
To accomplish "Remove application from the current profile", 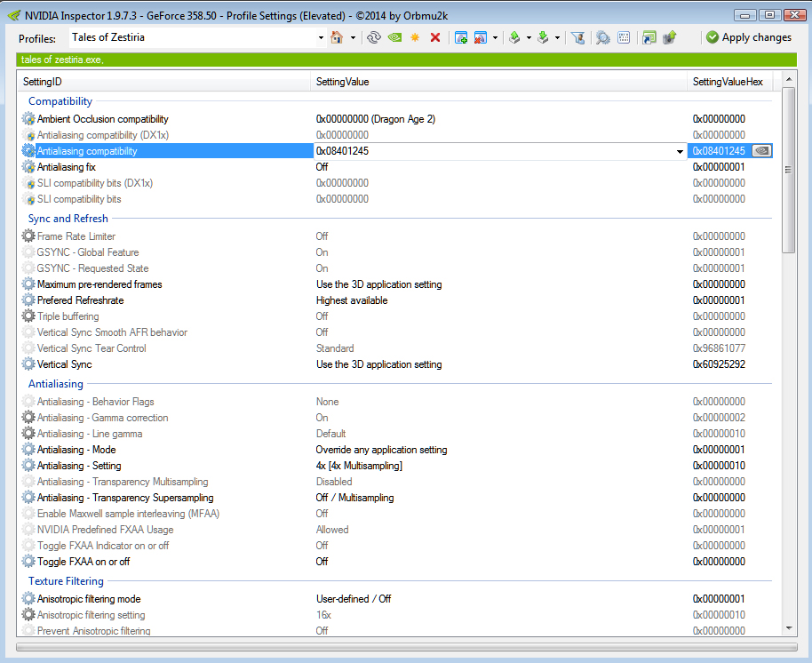I will tap(480, 37).
